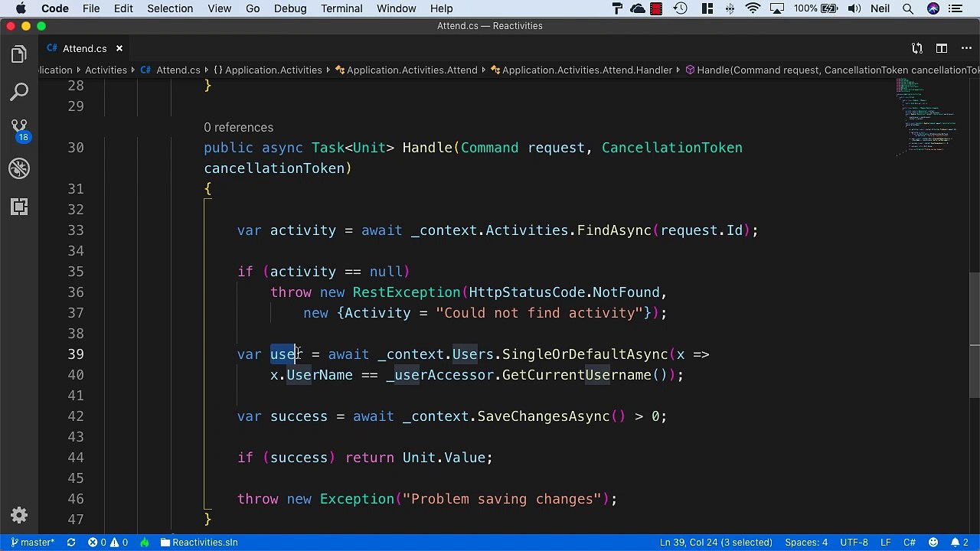Open the Debug menu in menu bar
The image size is (980, 551).
coord(290,8)
